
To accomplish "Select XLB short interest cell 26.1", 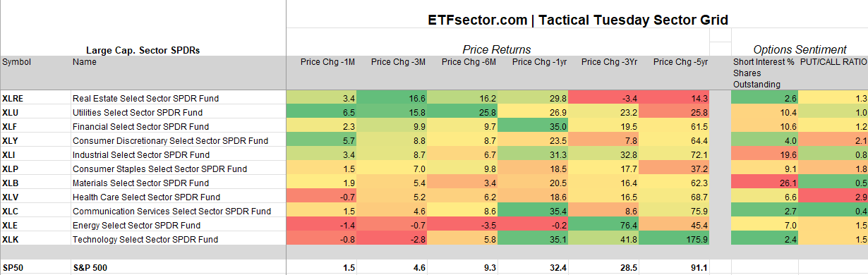I will [x=765, y=183].
